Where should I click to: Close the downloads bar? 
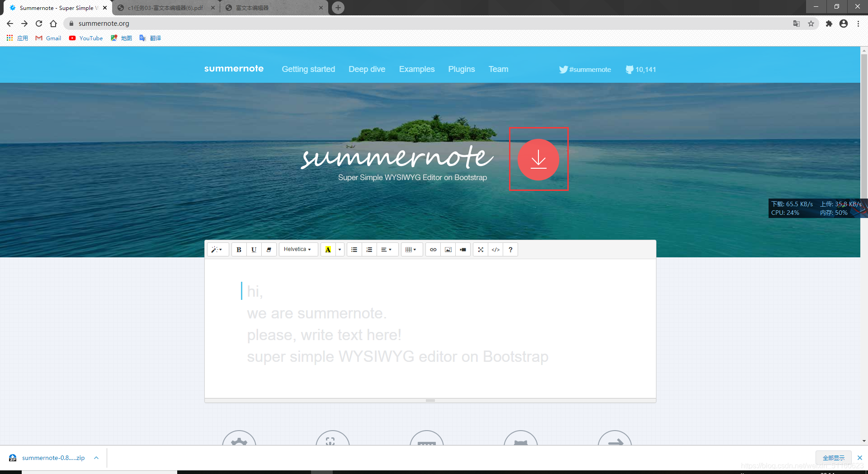[860, 458]
